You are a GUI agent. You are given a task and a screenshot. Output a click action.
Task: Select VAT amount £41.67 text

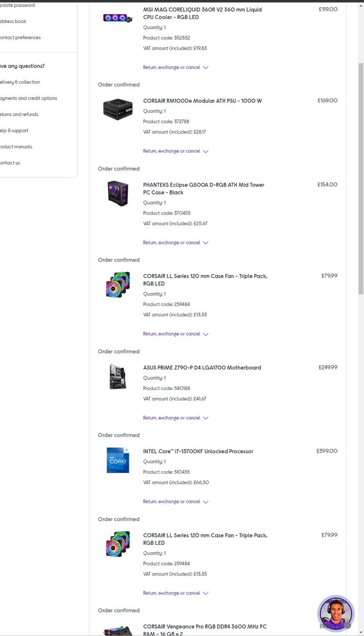[x=175, y=399]
